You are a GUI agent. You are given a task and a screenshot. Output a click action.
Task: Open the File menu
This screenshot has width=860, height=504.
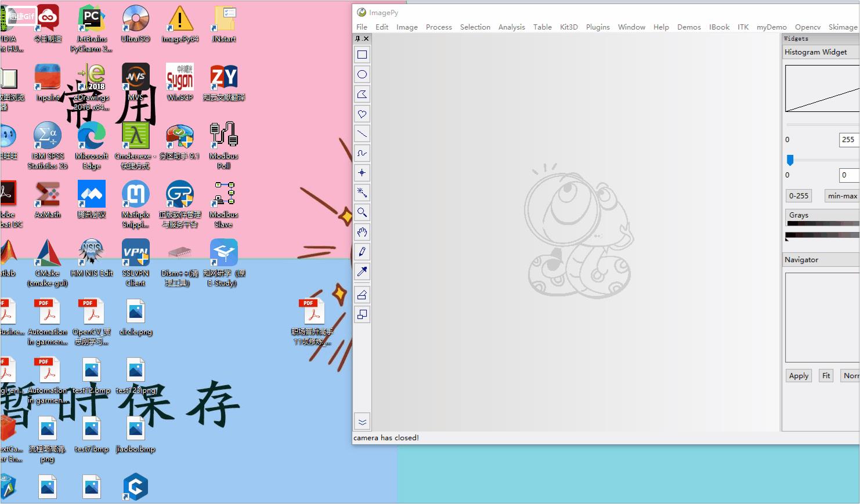point(362,27)
